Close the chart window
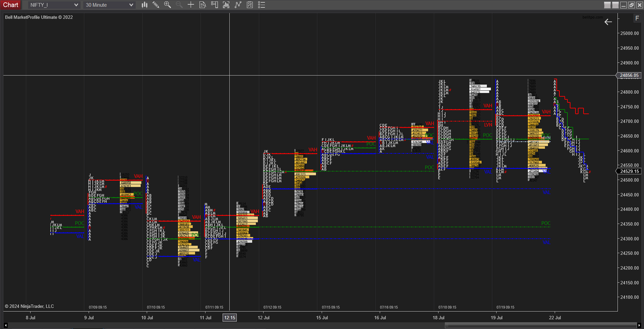 tap(639, 5)
